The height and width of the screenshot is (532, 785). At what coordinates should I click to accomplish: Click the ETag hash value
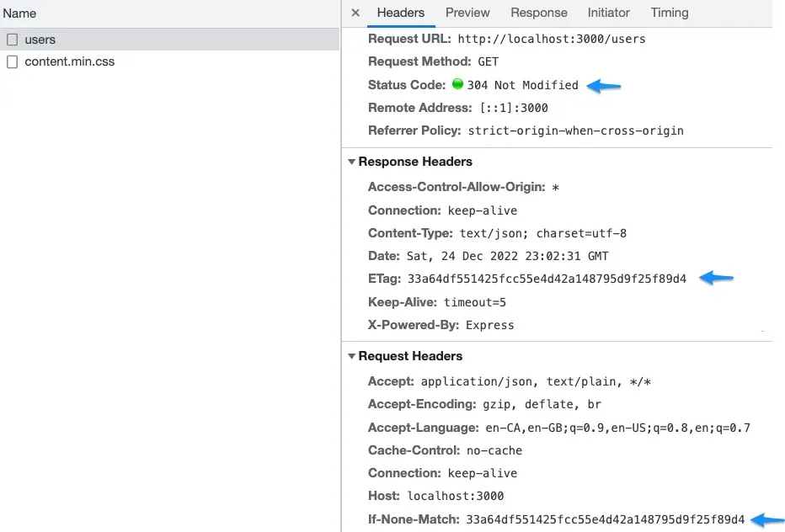(x=547, y=279)
